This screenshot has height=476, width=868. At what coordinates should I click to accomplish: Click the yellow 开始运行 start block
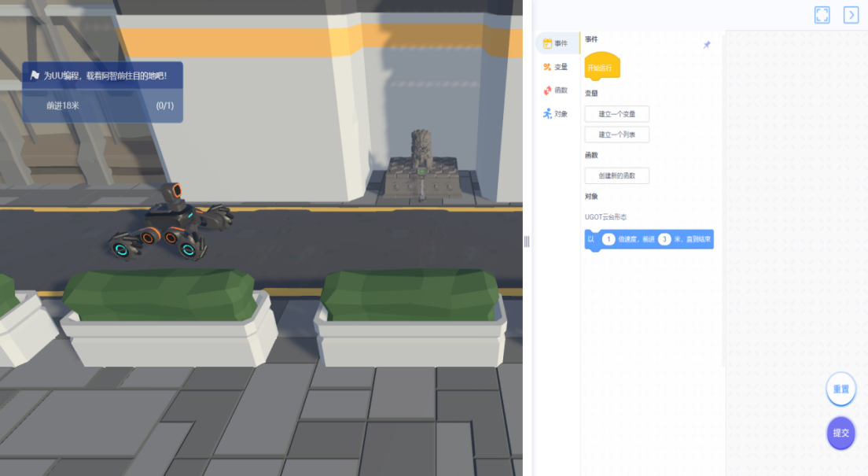click(602, 68)
